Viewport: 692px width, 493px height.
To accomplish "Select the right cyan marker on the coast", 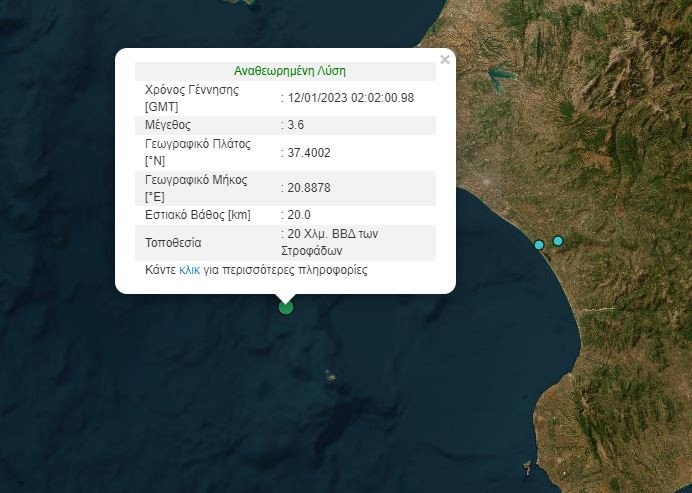I will 558,240.
